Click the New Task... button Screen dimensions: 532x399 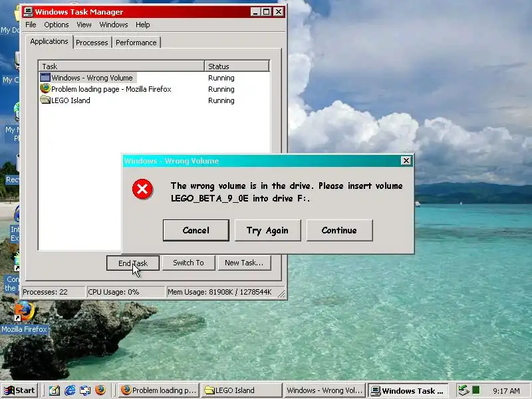[244, 263]
